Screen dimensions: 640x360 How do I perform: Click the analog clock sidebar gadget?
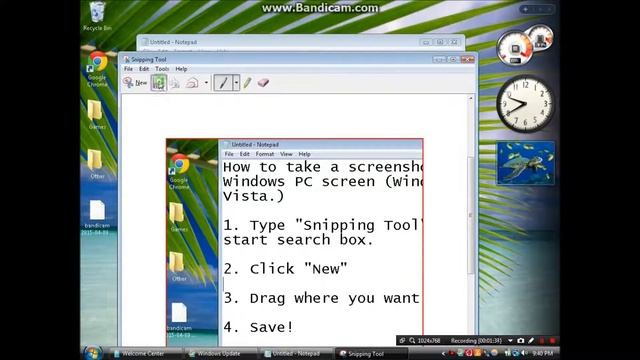(525, 104)
